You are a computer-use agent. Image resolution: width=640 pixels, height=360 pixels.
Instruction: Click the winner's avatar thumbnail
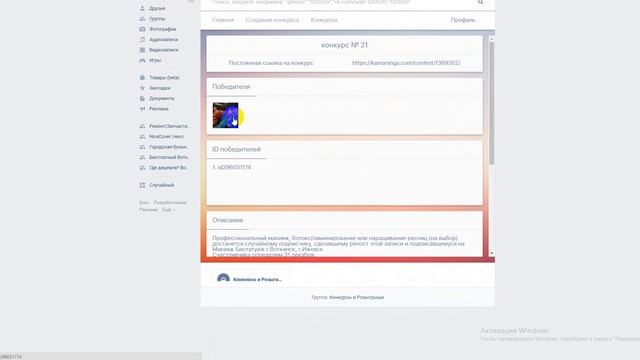pos(225,115)
